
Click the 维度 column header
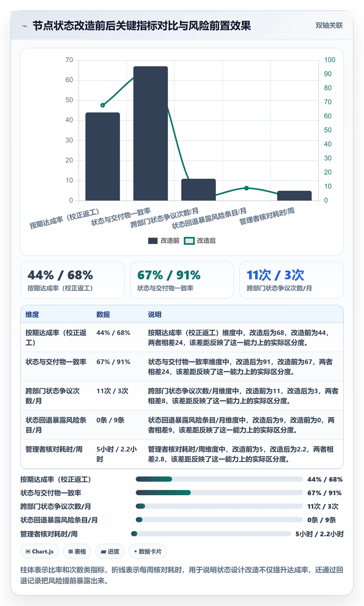click(x=32, y=314)
